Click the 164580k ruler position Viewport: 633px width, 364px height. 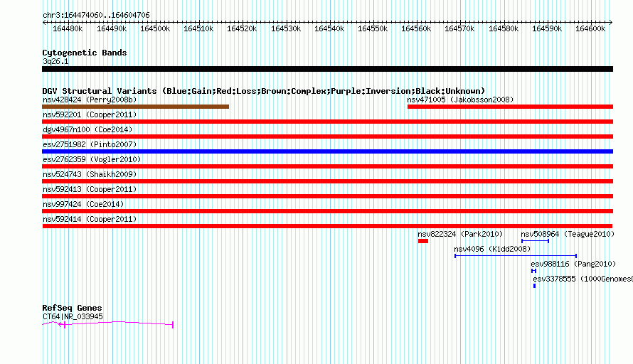click(x=504, y=28)
